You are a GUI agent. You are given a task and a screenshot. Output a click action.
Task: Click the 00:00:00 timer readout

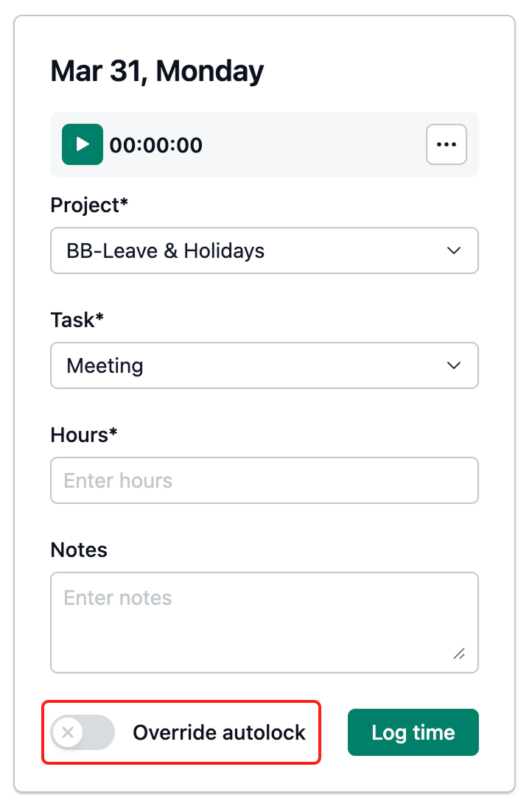click(x=156, y=145)
